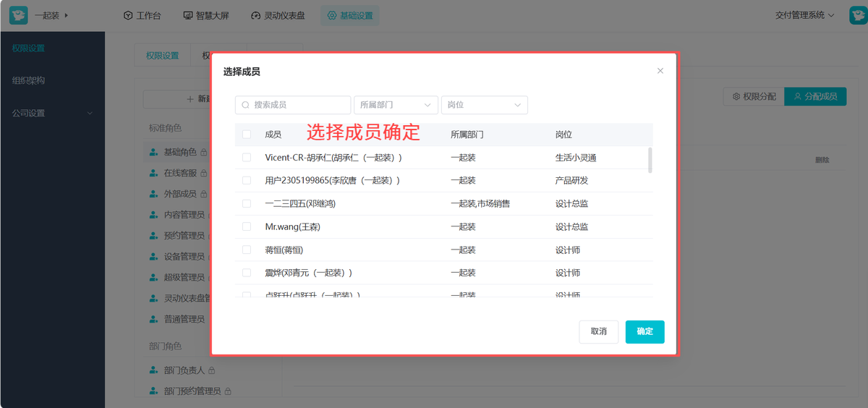Click the lock icon next to 基础角色
868x408 pixels.
coord(204,153)
